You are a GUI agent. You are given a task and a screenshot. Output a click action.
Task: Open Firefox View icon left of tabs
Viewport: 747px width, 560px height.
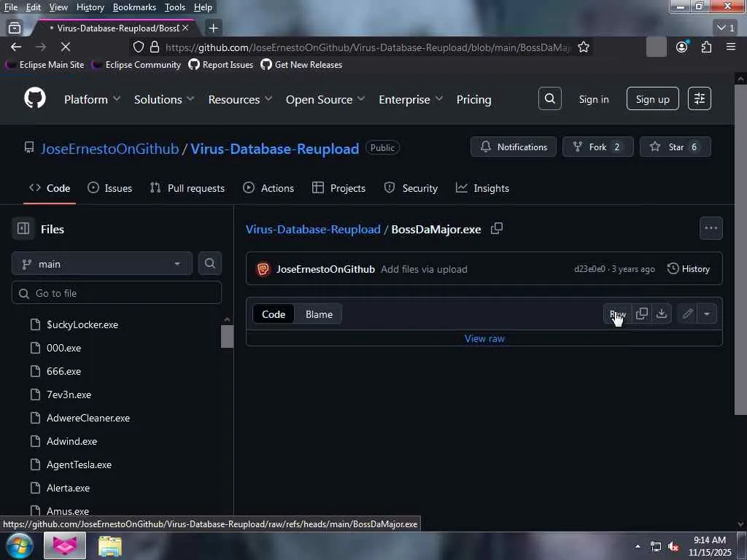click(15, 28)
